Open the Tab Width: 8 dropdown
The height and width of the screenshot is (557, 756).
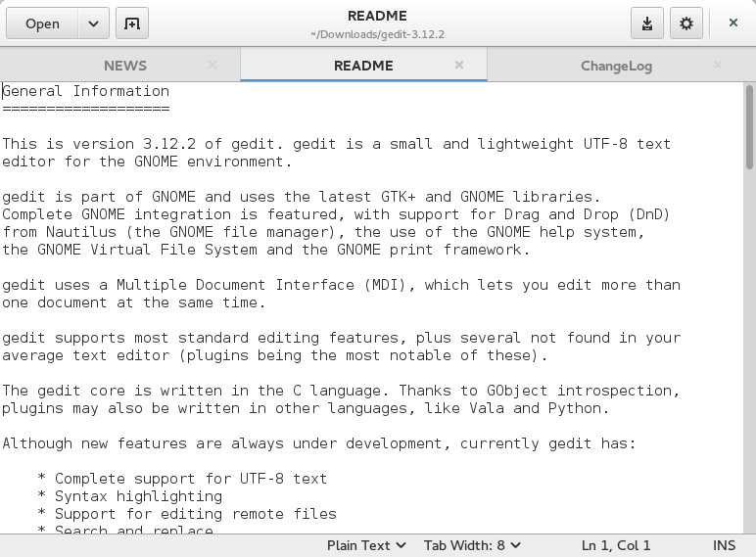[472, 545]
